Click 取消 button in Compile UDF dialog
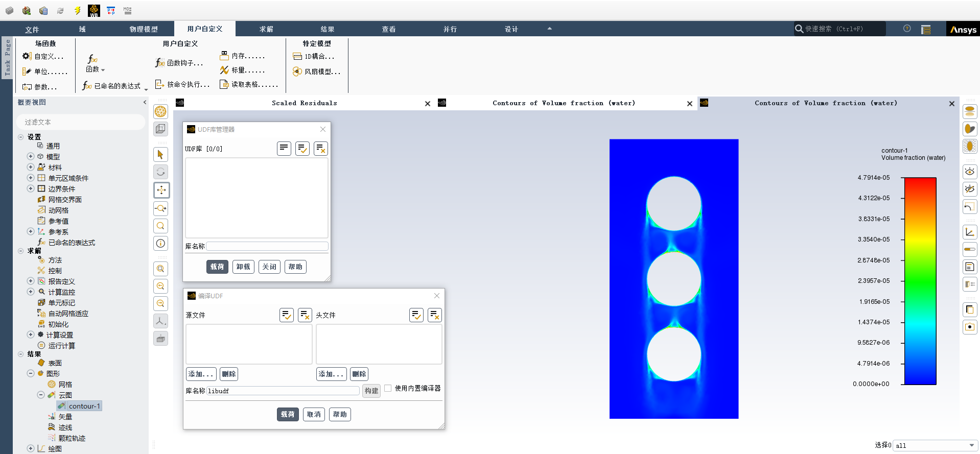Image resolution: width=980 pixels, height=454 pixels. tap(314, 414)
